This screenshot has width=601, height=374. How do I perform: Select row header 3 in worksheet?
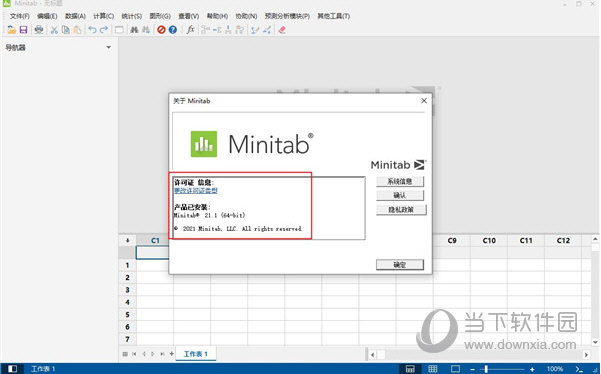tap(127, 290)
